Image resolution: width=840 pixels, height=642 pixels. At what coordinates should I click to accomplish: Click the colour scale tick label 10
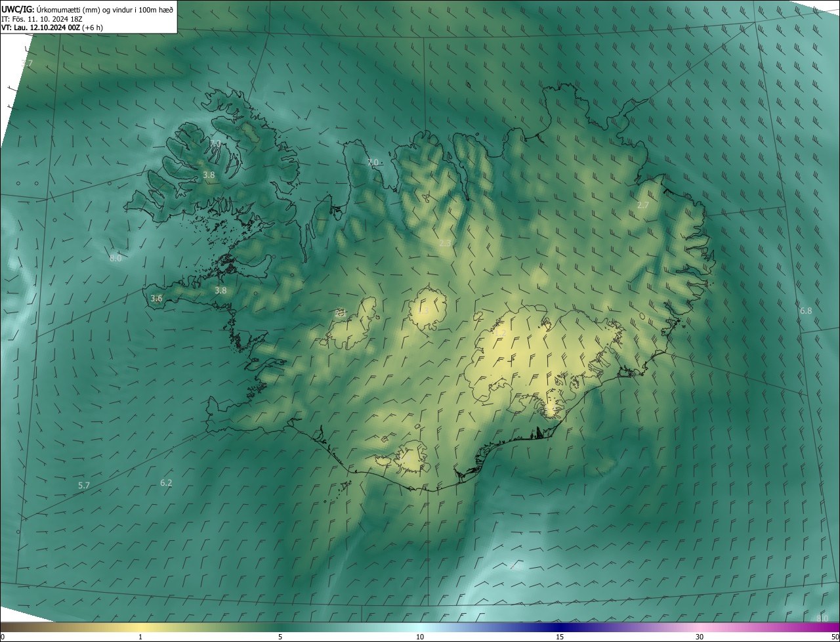tap(420, 637)
